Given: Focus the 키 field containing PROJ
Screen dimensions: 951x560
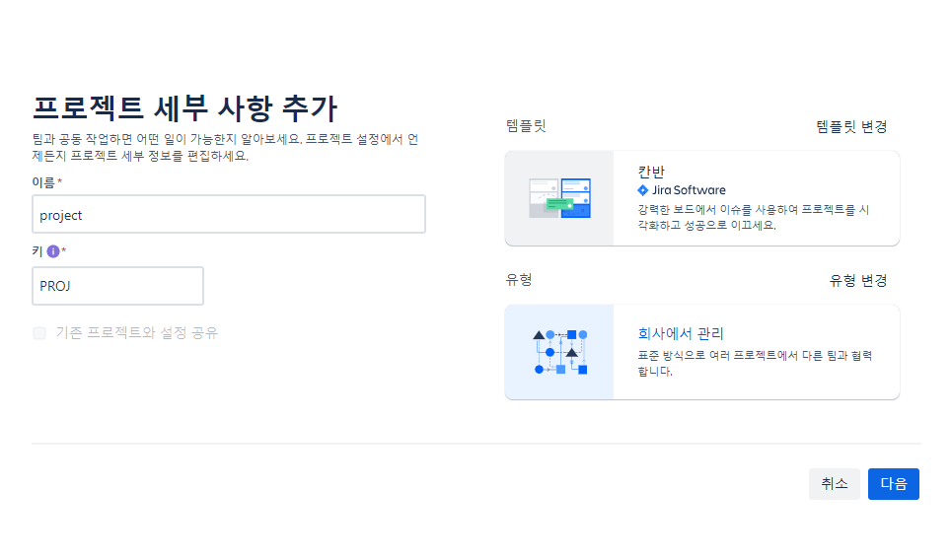Looking at the screenshot, I should [x=117, y=286].
